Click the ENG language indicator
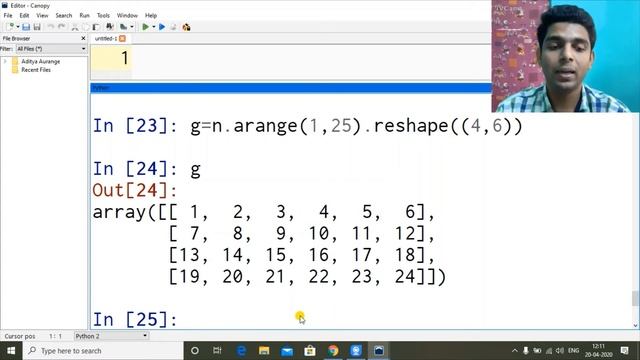The image size is (640, 360). [x=573, y=351]
